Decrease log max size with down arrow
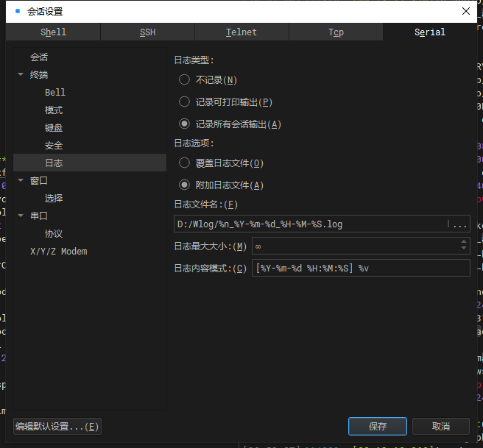 (464, 249)
